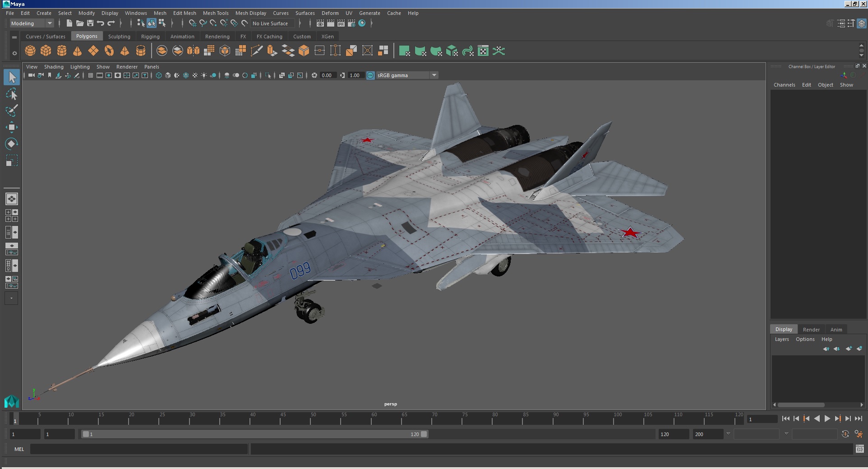Click the Undo arrow icon
868x469 pixels.
tap(101, 23)
